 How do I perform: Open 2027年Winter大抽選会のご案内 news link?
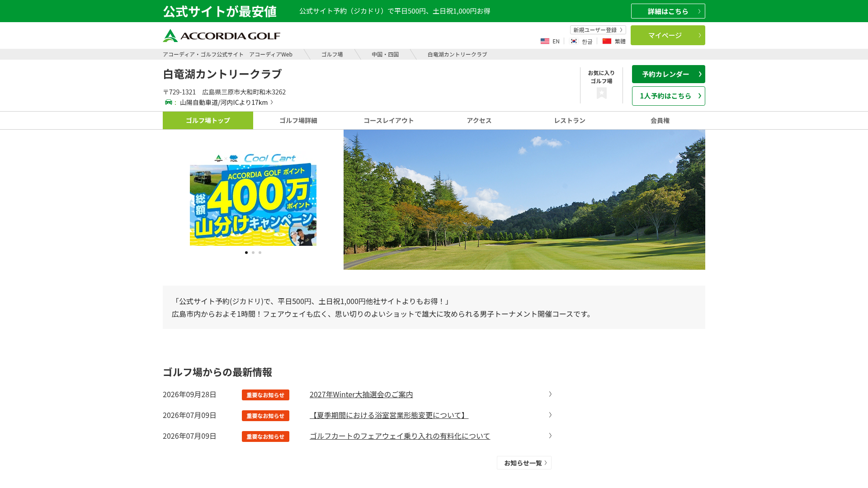pos(361,394)
